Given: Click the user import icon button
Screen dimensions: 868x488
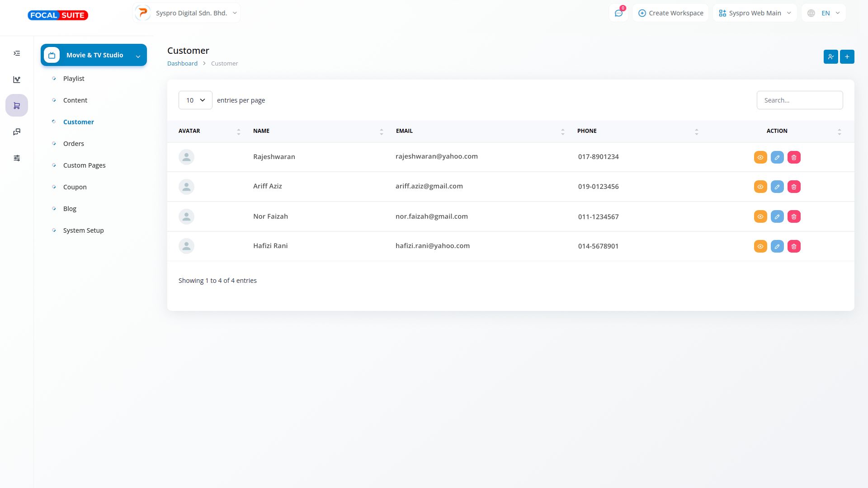Looking at the screenshot, I should point(830,56).
